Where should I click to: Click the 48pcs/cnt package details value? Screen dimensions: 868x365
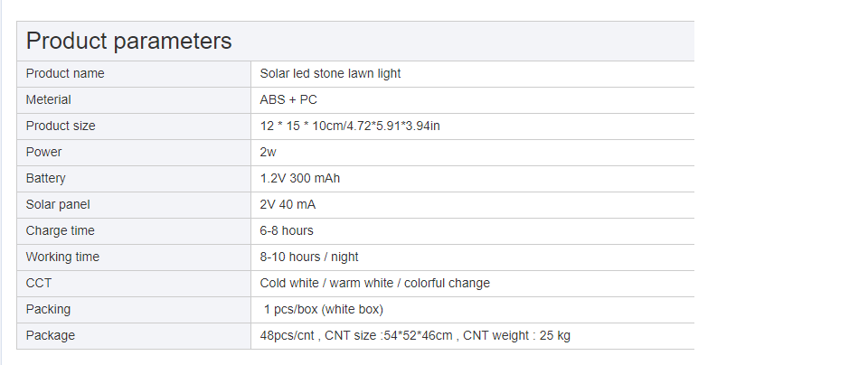(415, 335)
